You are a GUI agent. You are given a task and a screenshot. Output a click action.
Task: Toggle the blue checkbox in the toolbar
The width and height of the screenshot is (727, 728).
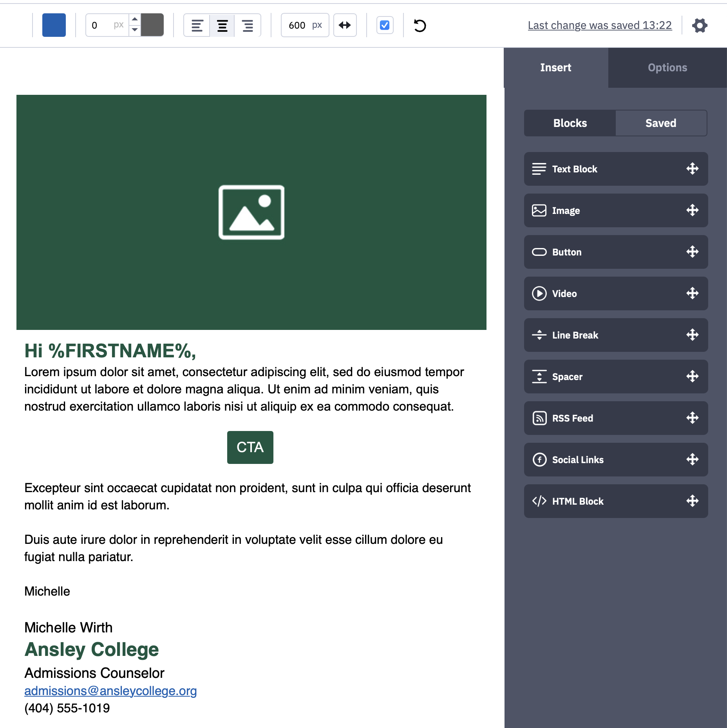(x=385, y=25)
